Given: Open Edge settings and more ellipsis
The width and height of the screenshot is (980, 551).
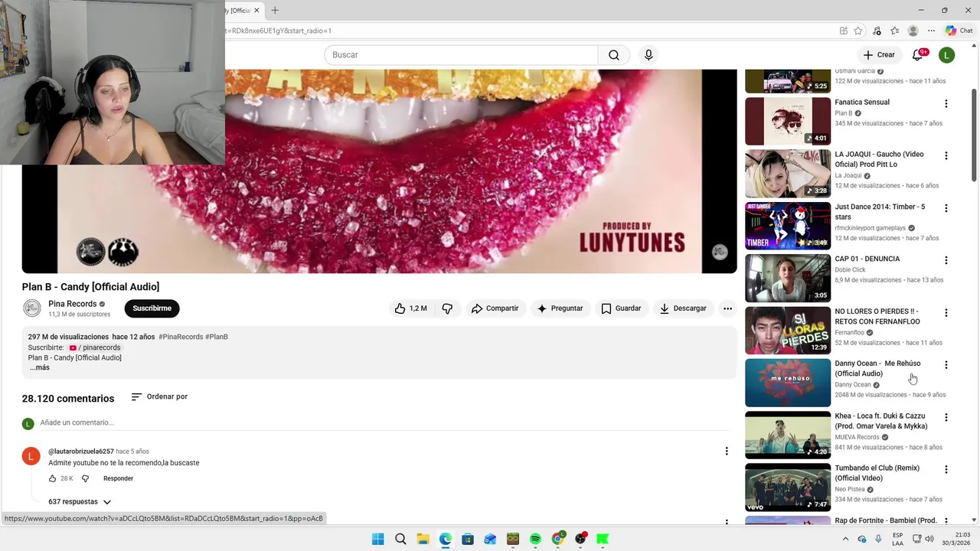Looking at the screenshot, I should [x=931, y=31].
